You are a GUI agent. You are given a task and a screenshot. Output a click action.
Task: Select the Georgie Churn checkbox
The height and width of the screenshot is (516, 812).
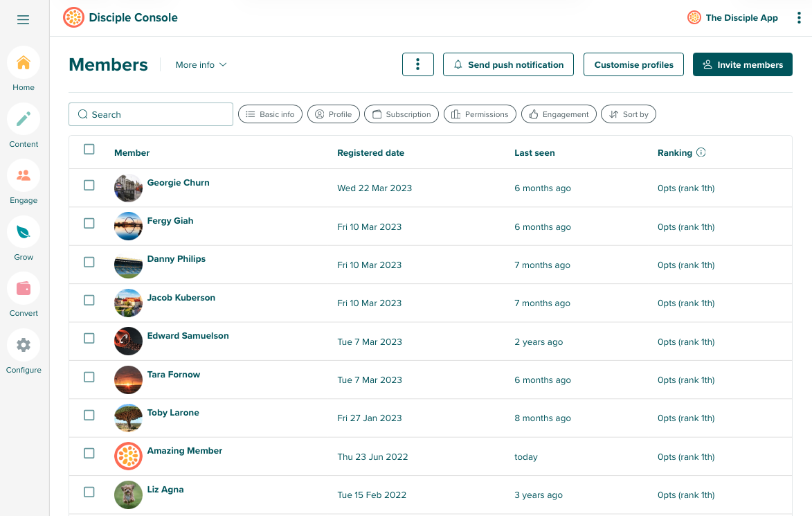(x=89, y=185)
